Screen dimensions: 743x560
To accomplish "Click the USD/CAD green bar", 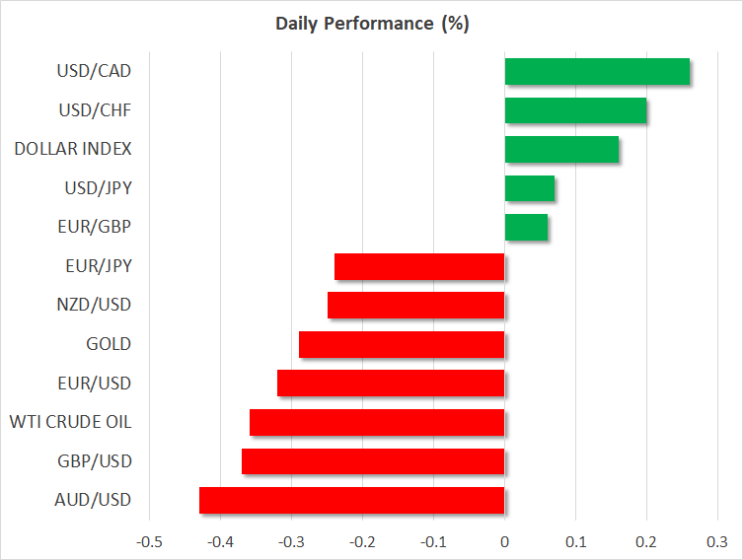I will [x=597, y=72].
